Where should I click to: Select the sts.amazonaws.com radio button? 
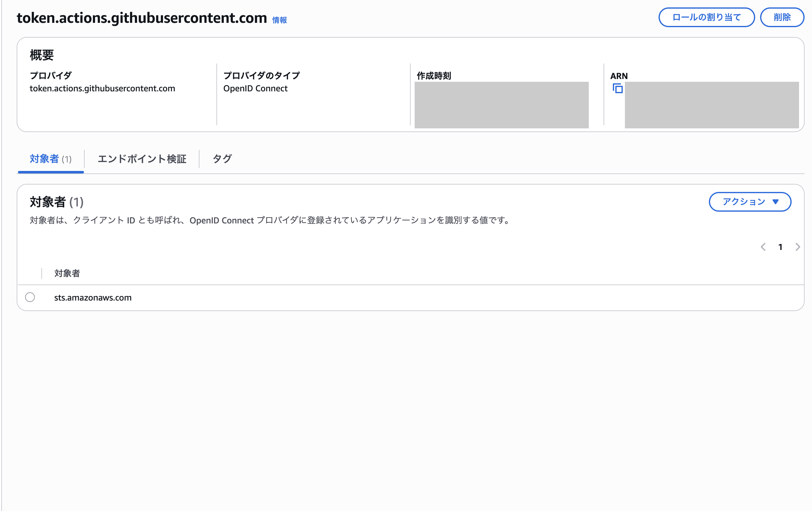(x=30, y=297)
